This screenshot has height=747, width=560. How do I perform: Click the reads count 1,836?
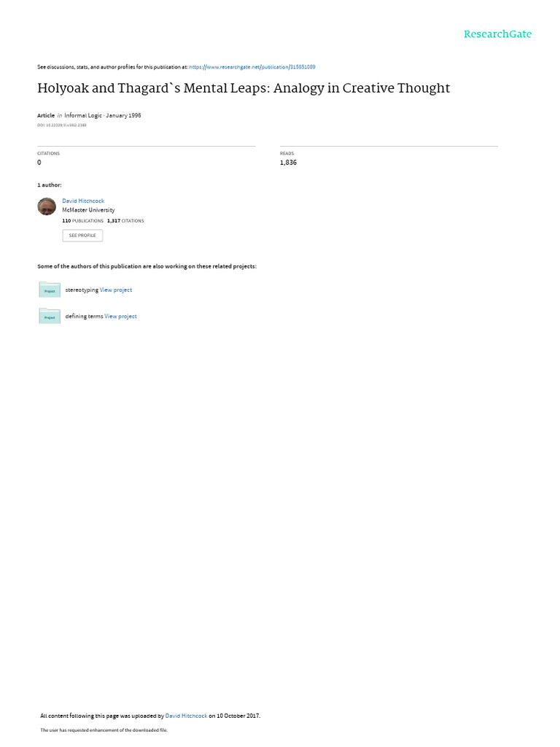point(288,163)
